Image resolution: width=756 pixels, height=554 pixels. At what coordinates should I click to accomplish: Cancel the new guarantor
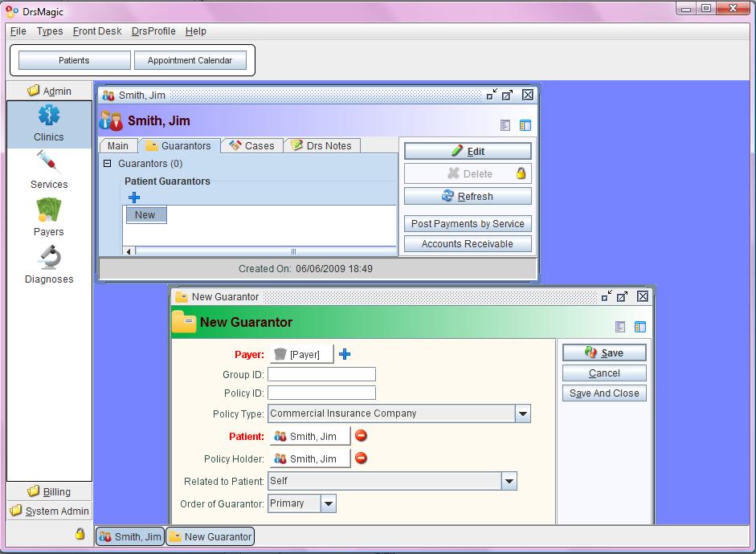[604, 373]
